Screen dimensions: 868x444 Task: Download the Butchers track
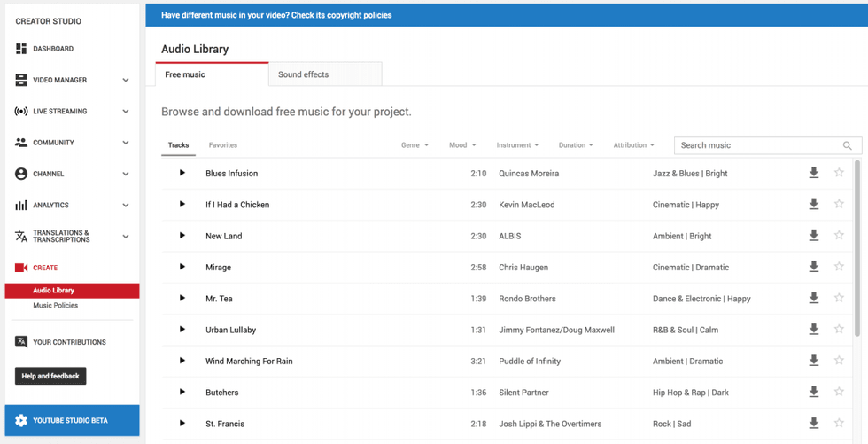(813, 392)
